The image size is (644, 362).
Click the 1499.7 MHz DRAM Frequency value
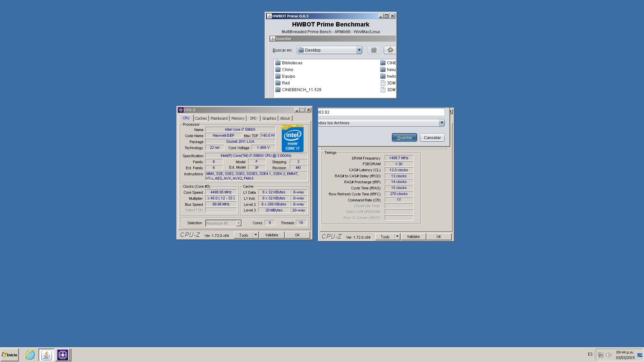coord(399,158)
